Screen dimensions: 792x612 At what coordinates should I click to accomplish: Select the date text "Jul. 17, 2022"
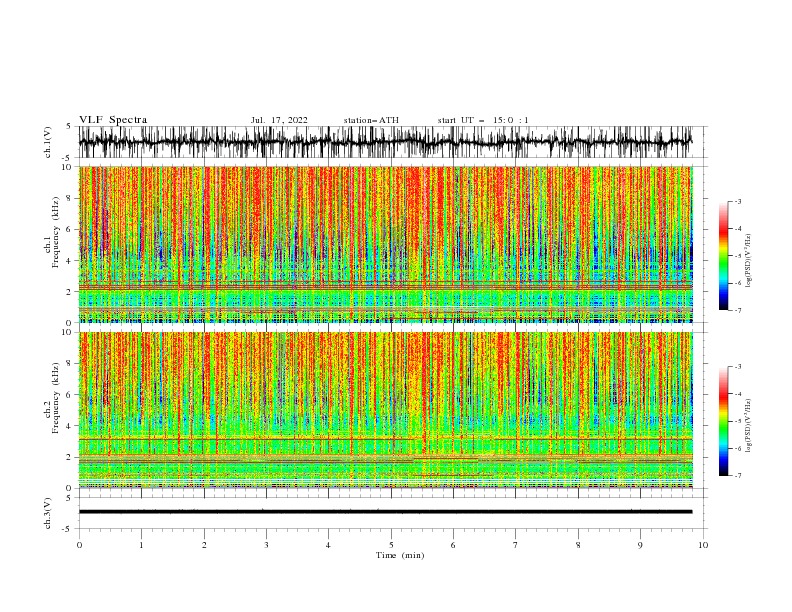(279, 120)
